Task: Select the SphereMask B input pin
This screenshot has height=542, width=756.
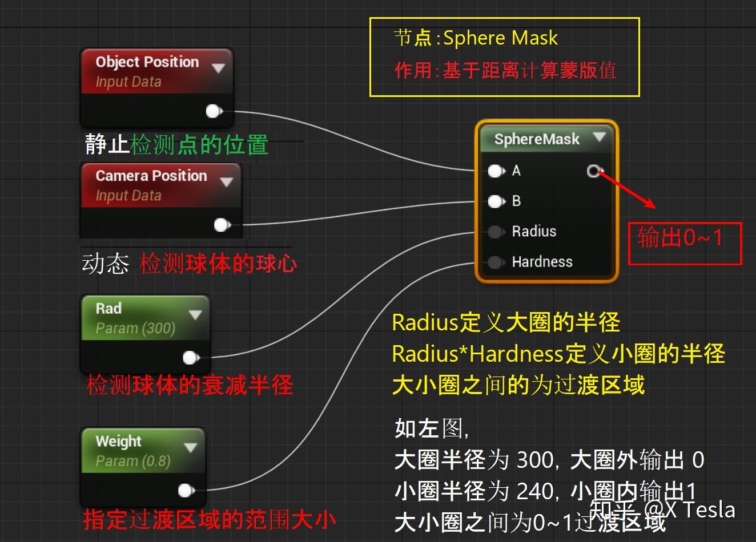Action: (494, 201)
